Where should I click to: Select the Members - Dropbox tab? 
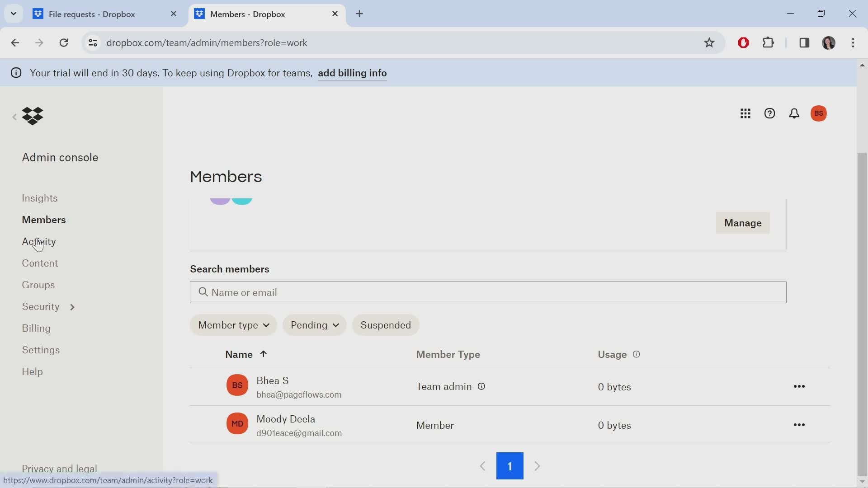click(x=267, y=14)
